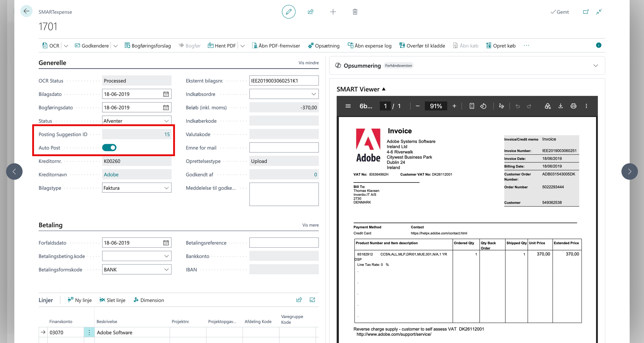Click the back arrow button

coord(26,11)
